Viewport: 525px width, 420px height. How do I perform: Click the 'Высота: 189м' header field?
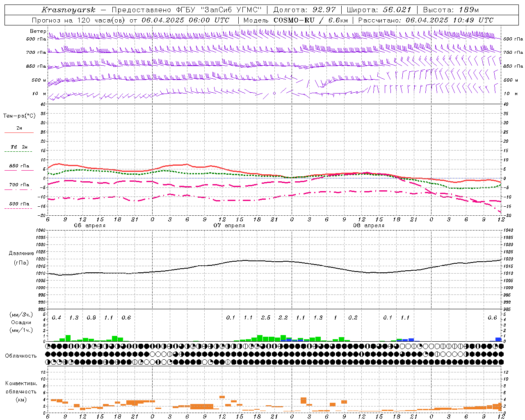[x=451, y=10]
